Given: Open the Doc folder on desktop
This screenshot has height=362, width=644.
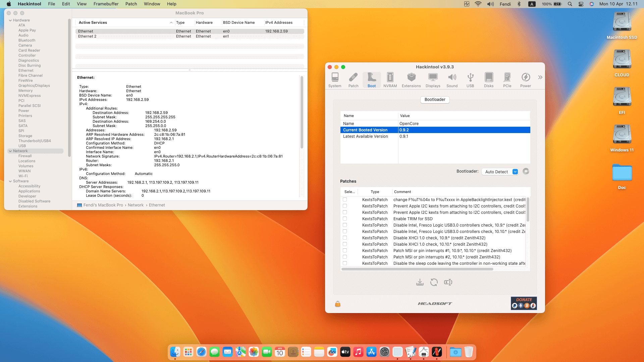Looking at the screenshot, I should [x=622, y=176].
